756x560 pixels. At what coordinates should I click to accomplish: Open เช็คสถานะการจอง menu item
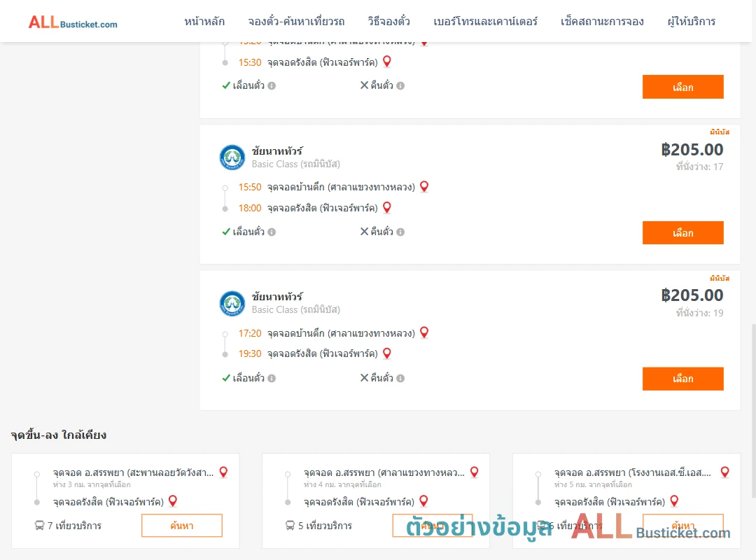[x=602, y=21]
